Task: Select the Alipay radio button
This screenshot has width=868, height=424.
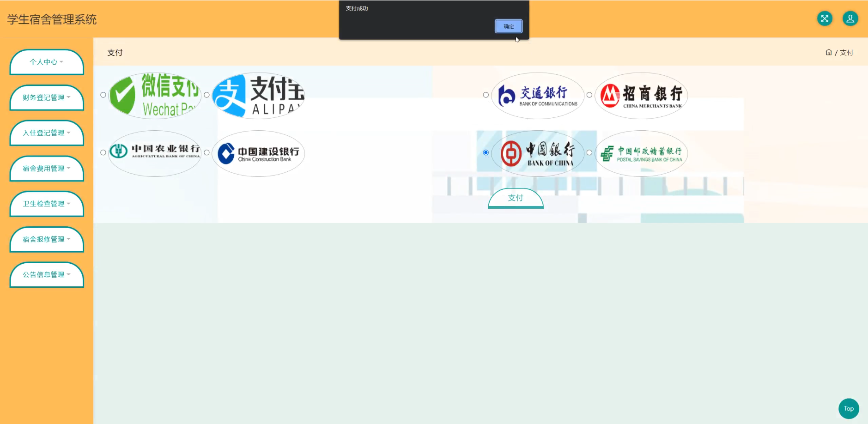Action: coord(206,95)
